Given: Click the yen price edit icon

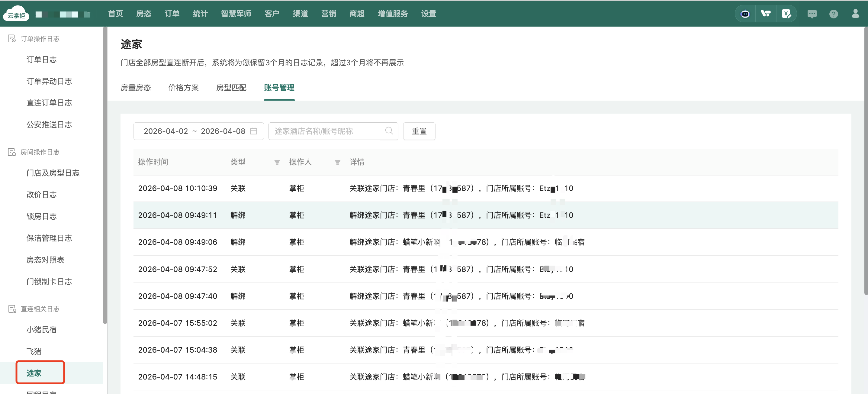Looking at the screenshot, I should coord(786,14).
